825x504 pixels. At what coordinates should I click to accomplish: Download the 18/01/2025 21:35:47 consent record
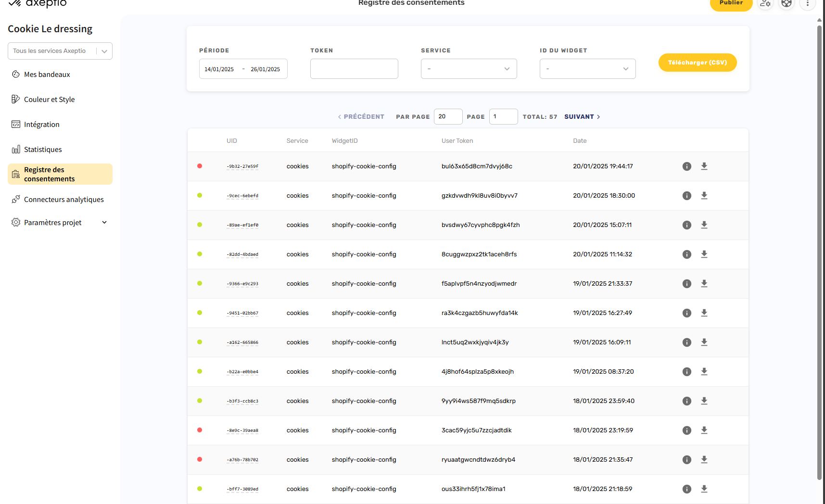pos(704,460)
